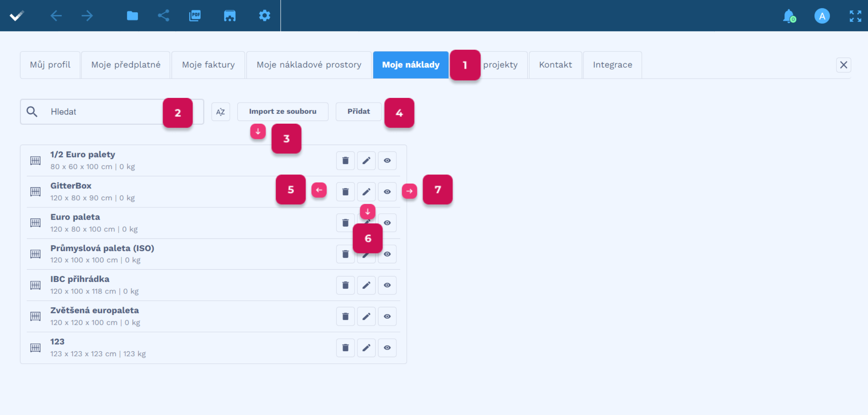
Task: Click the folder icon in top bar
Action: click(132, 16)
